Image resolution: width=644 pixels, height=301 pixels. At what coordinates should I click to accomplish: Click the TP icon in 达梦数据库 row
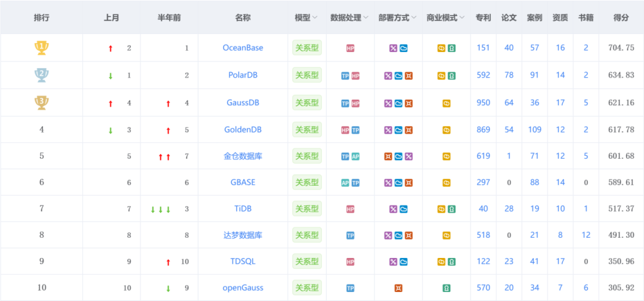click(351, 236)
